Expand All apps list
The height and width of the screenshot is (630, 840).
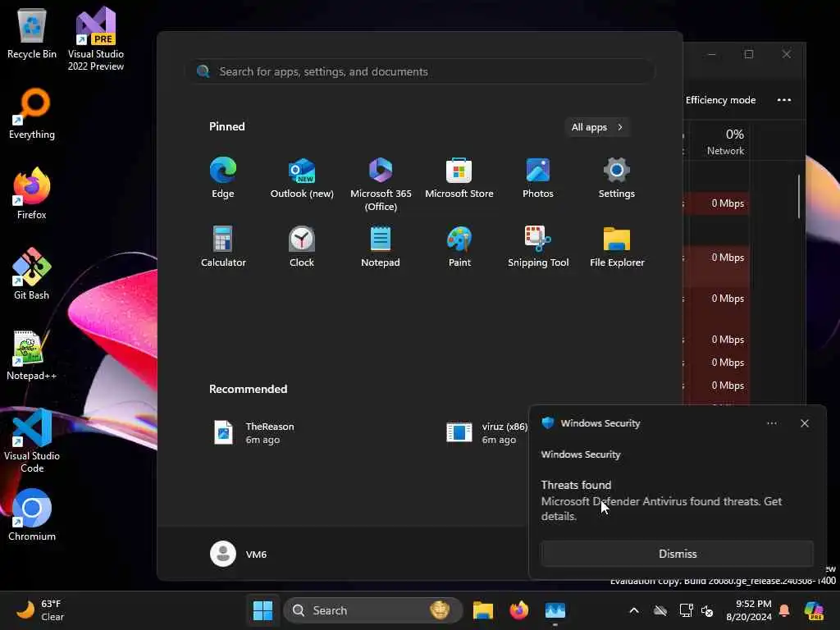(597, 127)
